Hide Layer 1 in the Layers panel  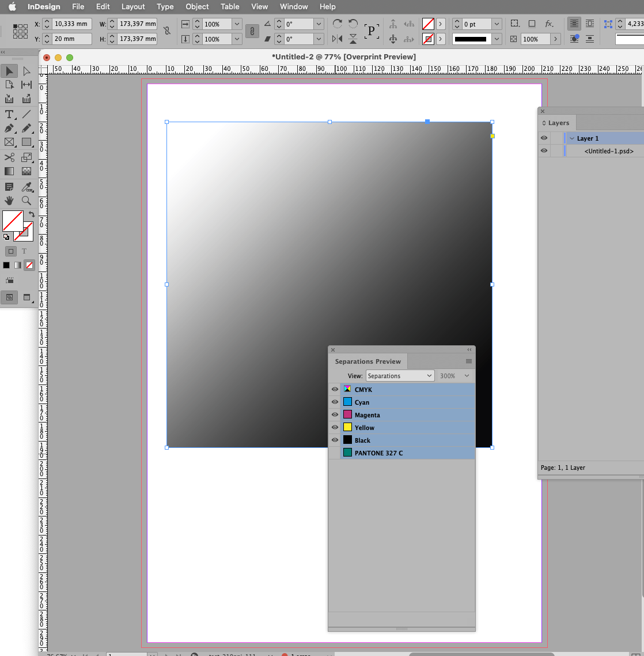(544, 138)
